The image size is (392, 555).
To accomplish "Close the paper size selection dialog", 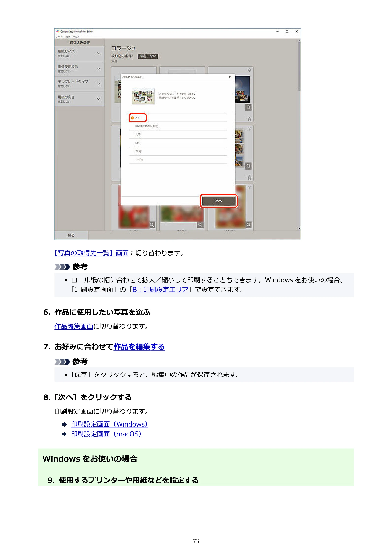I will (x=230, y=77).
